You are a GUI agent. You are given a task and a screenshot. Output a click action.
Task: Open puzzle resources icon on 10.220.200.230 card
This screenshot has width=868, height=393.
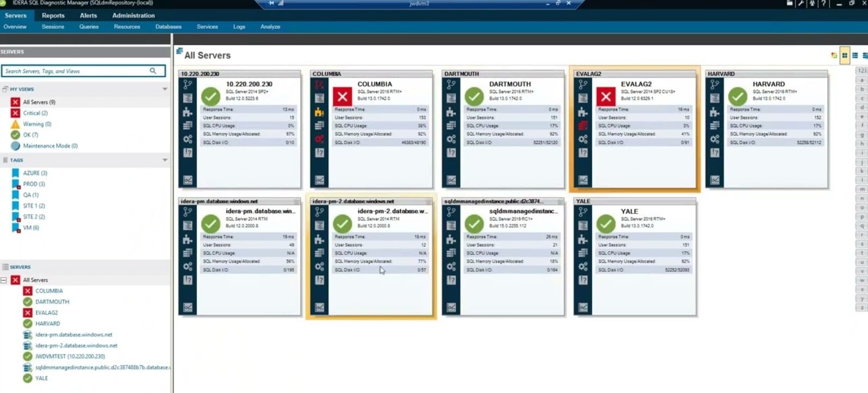(188, 112)
